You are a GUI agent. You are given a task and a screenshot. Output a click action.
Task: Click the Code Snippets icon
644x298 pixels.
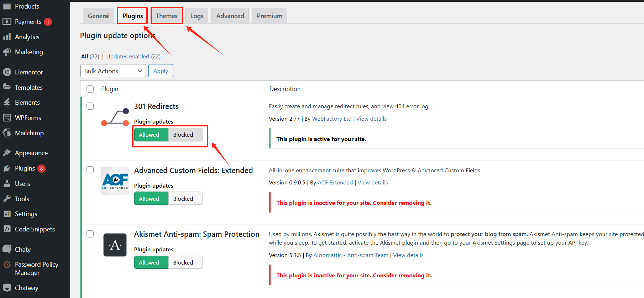point(7,229)
